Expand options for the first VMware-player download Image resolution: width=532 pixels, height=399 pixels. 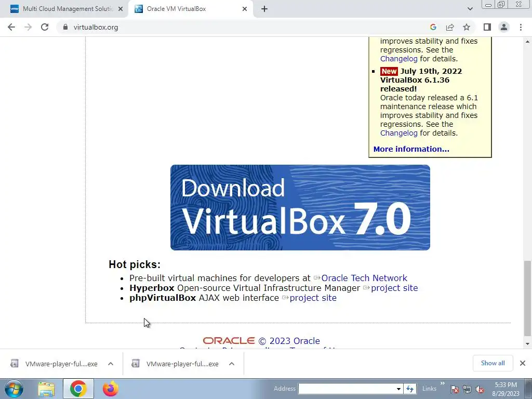click(111, 364)
